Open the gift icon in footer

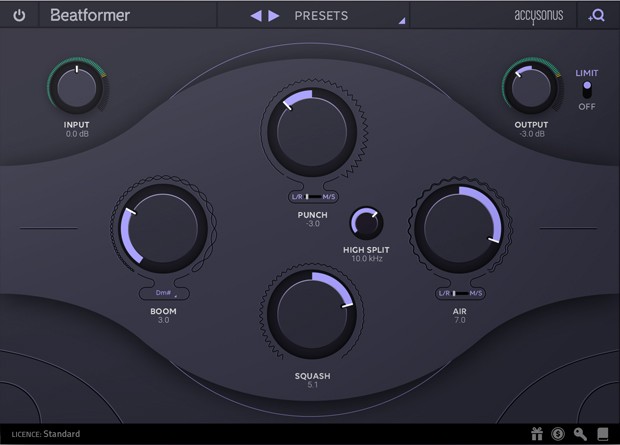537,434
